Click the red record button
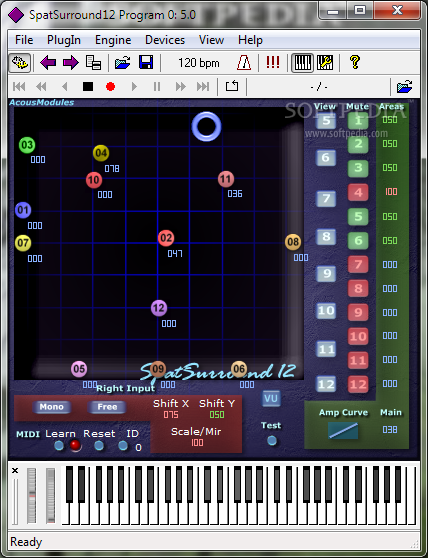Viewport: 428px width, 558px height. 111,86
